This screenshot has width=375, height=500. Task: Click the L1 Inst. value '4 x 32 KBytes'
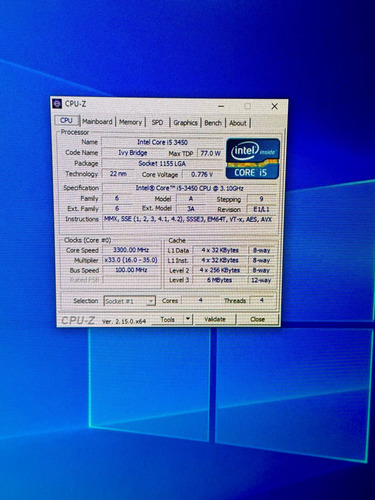coord(220,260)
